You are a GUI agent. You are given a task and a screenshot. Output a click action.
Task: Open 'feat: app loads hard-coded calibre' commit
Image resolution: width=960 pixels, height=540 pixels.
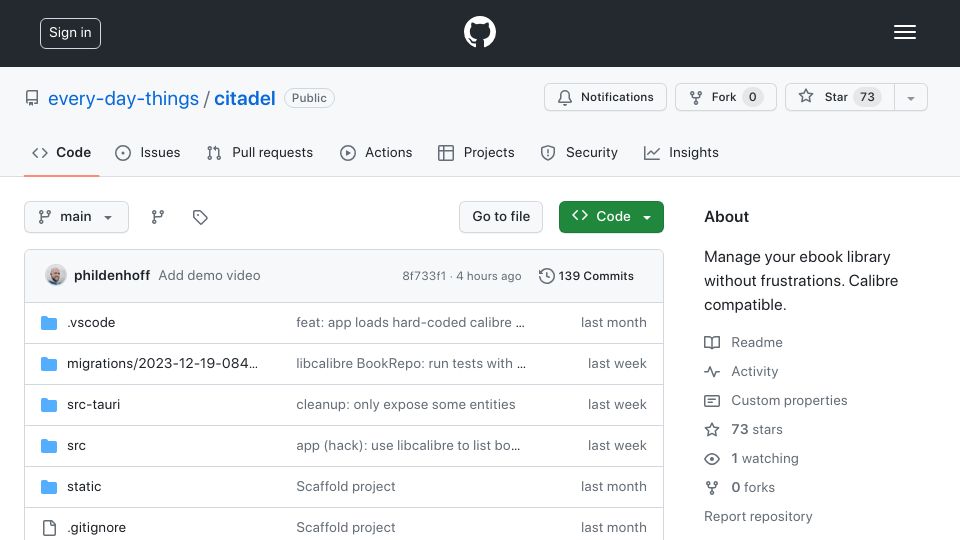tap(410, 323)
